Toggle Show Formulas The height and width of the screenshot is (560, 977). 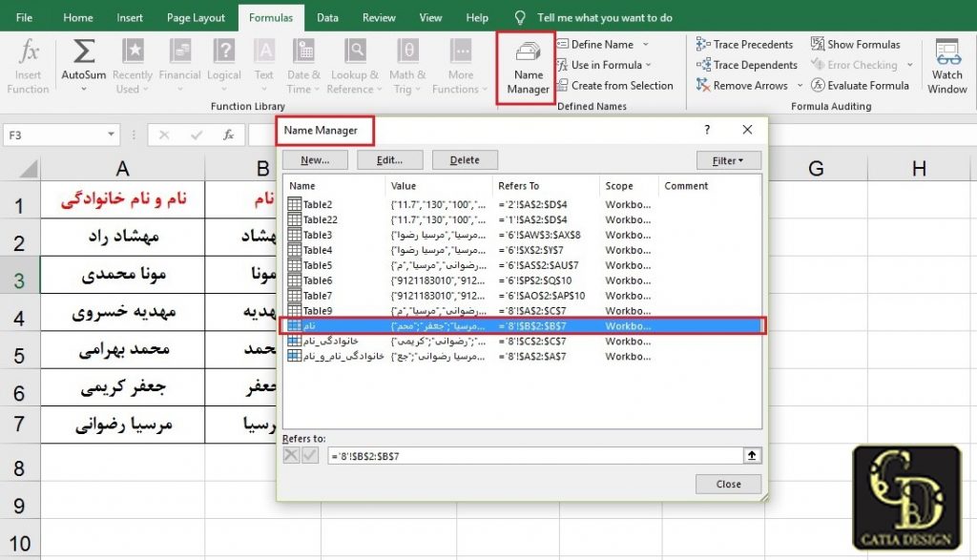coord(856,44)
